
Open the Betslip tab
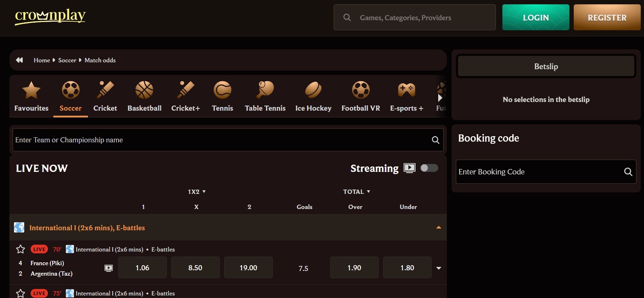pos(546,66)
